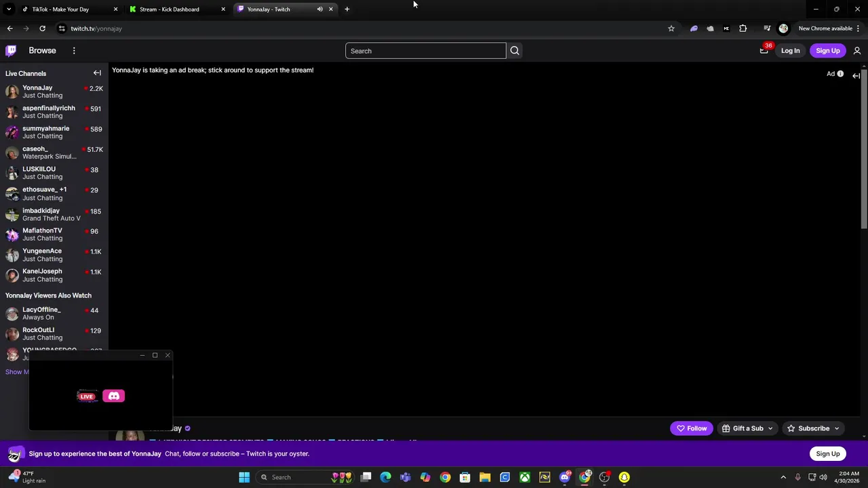This screenshot has height=488, width=868.
Task: Open the Windows Start menu
Action: pos(244,477)
